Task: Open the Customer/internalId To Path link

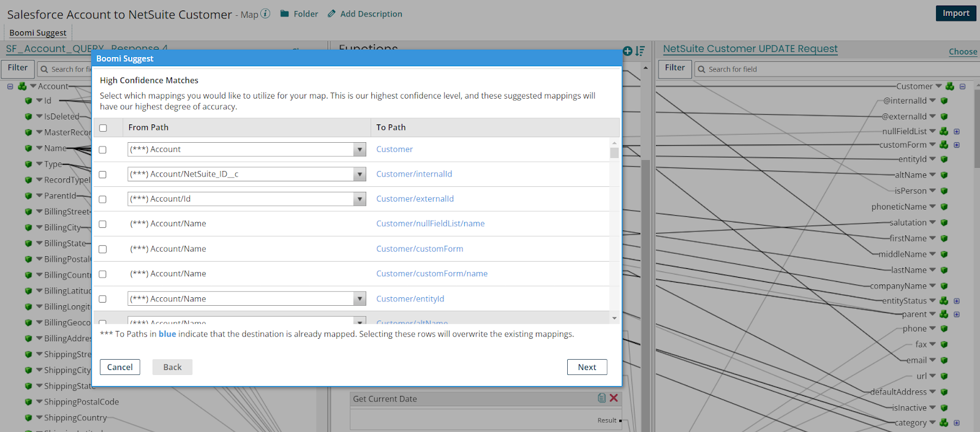Action: [414, 174]
